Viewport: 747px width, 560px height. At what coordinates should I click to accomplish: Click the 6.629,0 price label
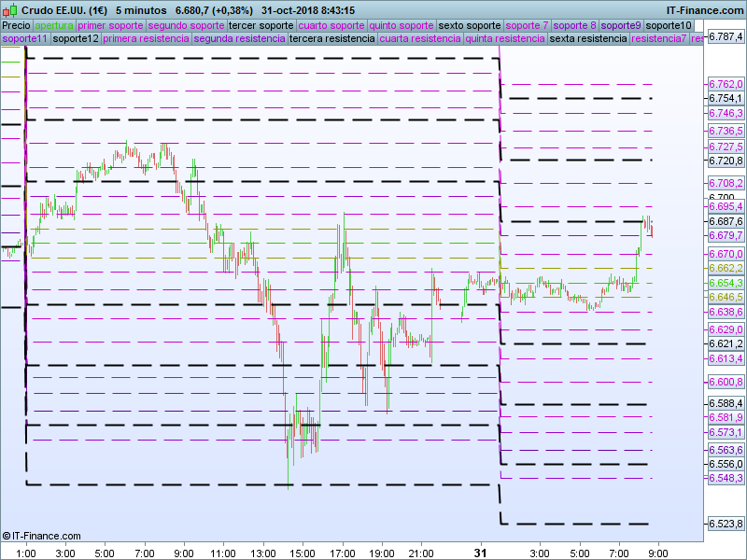click(x=726, y=329)
